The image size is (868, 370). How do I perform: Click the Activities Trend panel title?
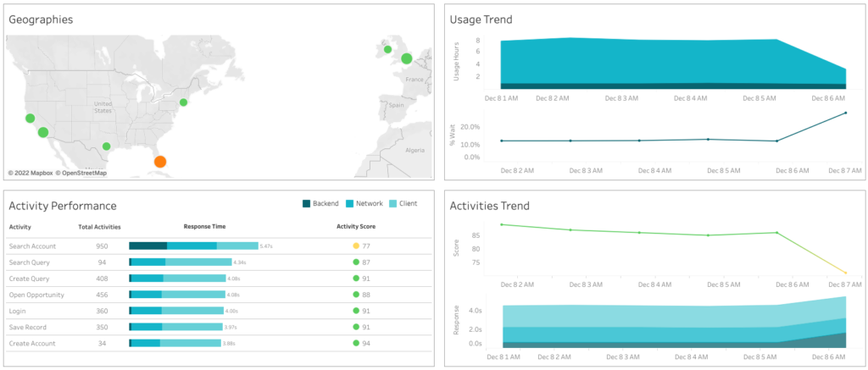click(489, 206)
